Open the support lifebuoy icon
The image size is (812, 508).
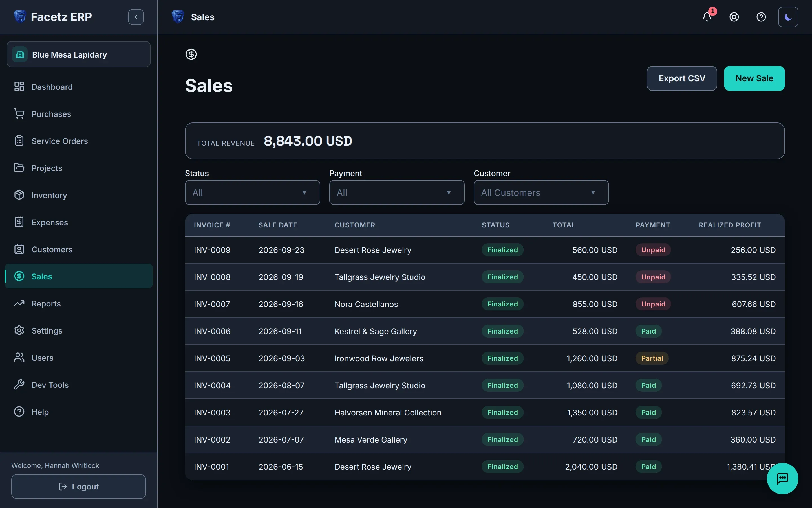(734, 17)
